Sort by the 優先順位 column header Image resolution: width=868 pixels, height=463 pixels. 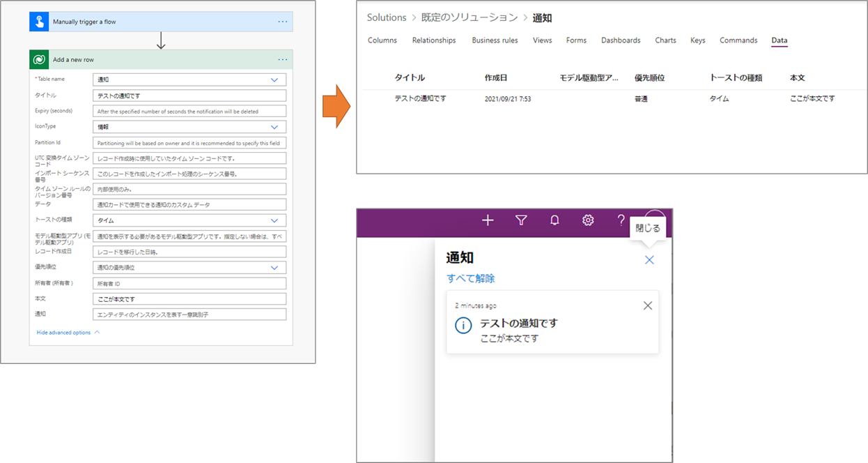point(649,78)
